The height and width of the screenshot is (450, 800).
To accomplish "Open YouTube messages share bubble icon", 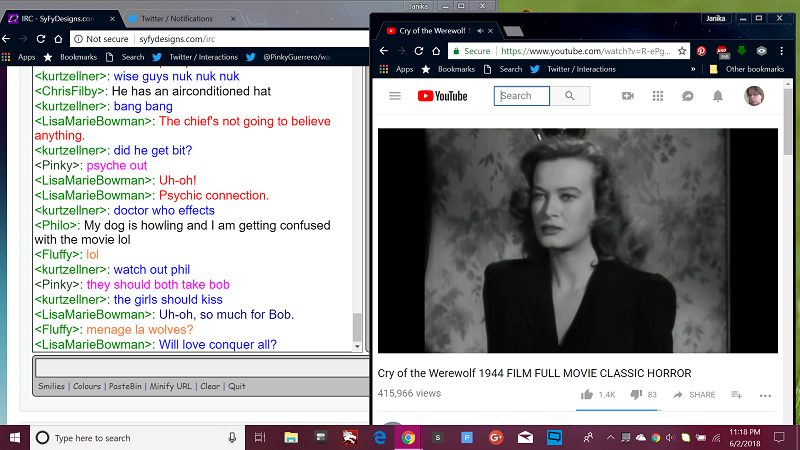I will [688, 96].
